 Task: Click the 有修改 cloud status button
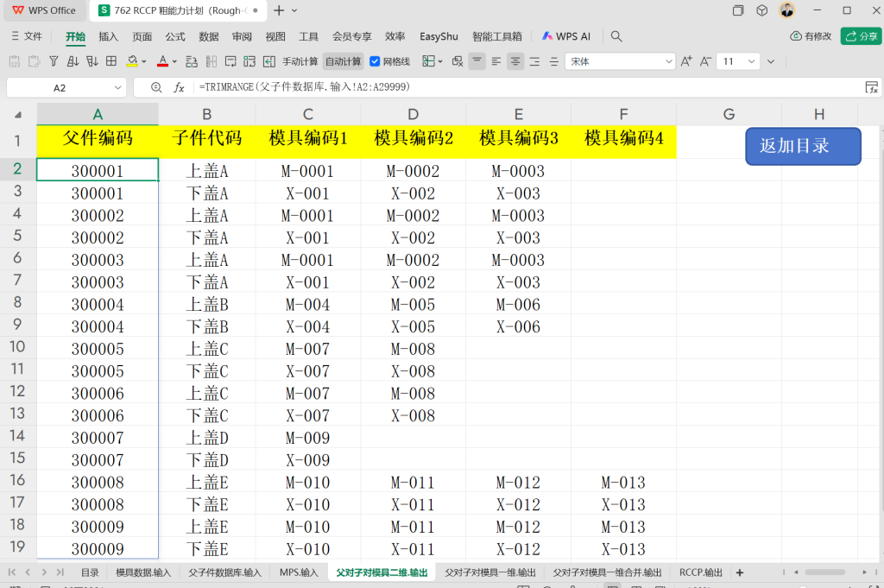click(811, 36)
